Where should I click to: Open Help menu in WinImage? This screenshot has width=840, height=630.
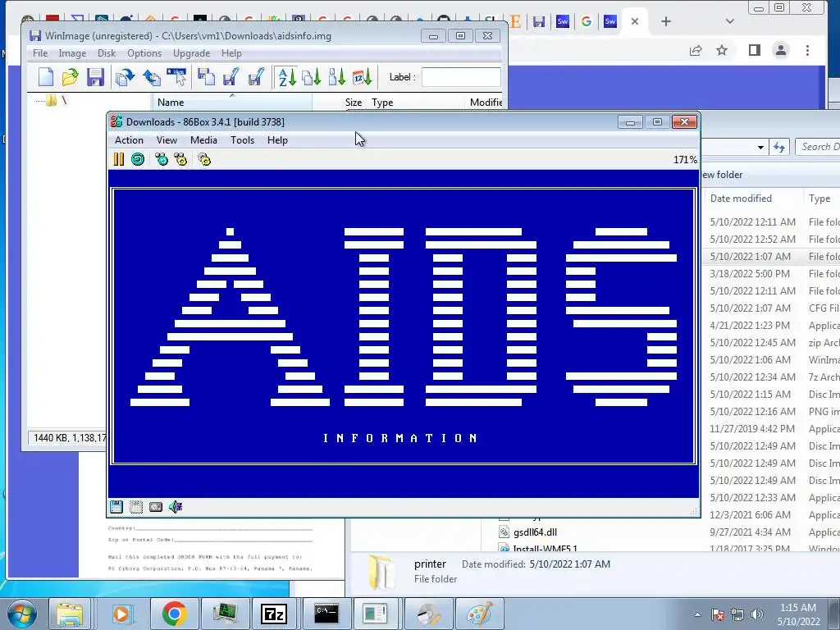(231, 53)
